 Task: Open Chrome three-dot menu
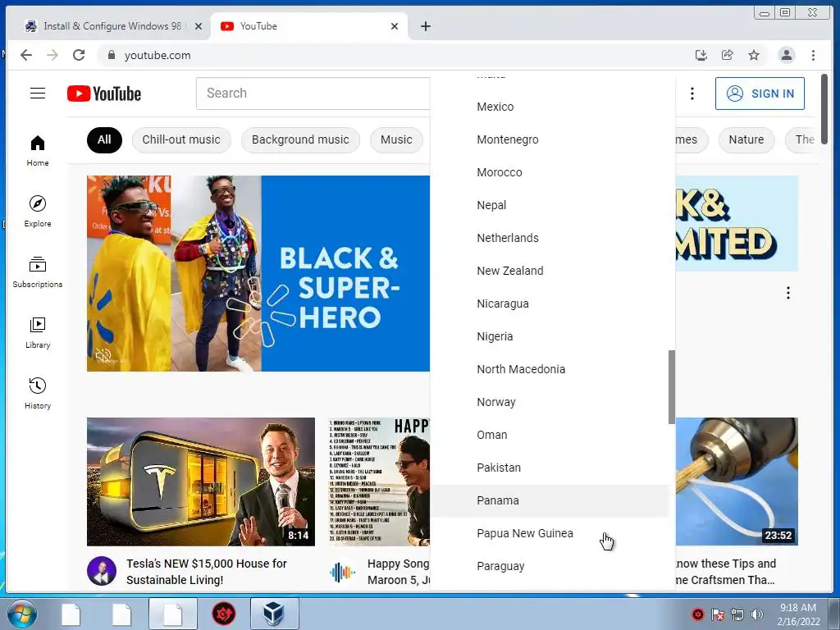coord(813,55)
